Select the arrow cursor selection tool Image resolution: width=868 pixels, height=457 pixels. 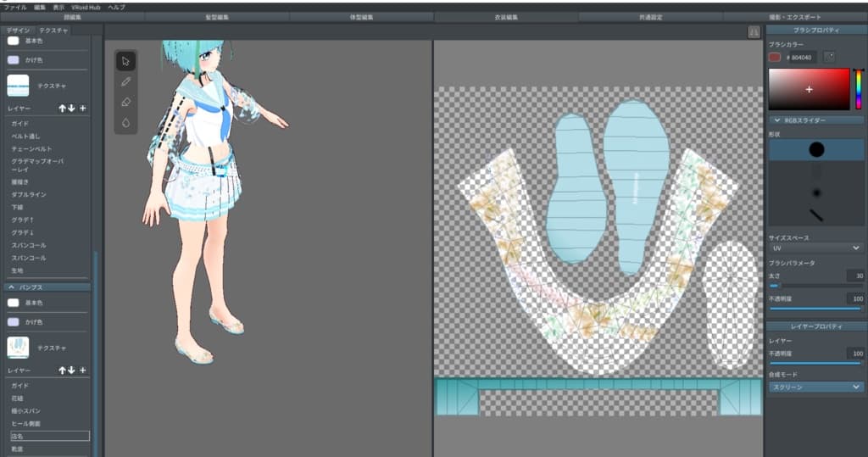[x=125, y=61]
